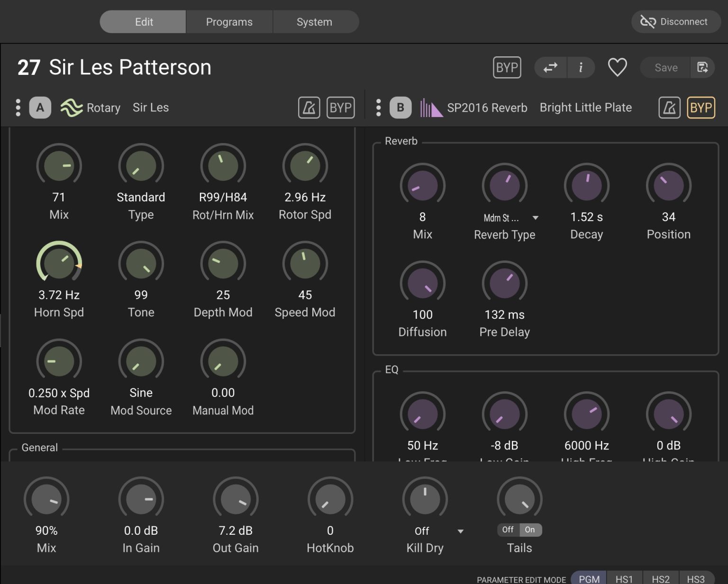Switch to the Programs tab

coord(229,22)
